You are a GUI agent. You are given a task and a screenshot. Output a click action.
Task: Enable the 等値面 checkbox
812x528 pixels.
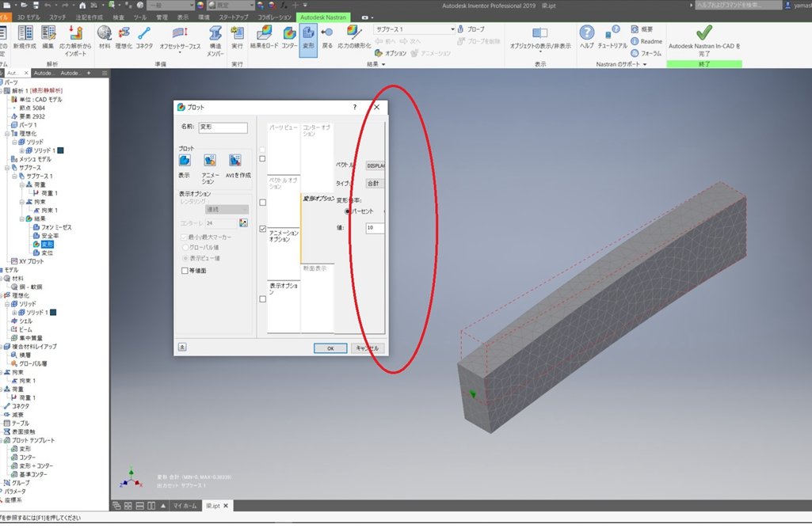185,271
